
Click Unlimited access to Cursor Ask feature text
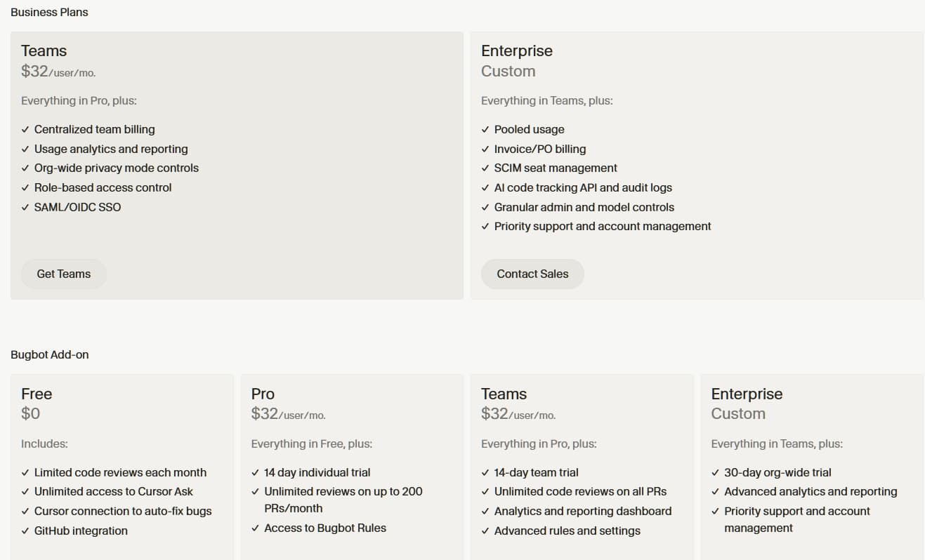coord(114,491)
